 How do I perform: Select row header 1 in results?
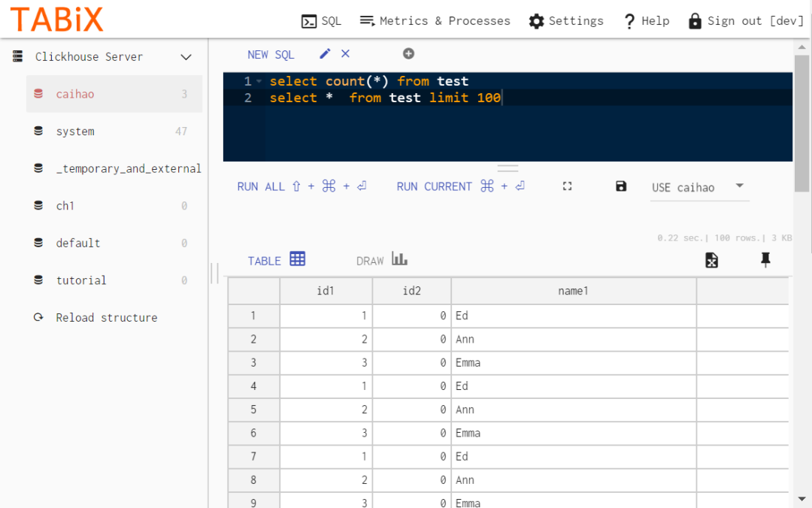[x=253, y=316]
